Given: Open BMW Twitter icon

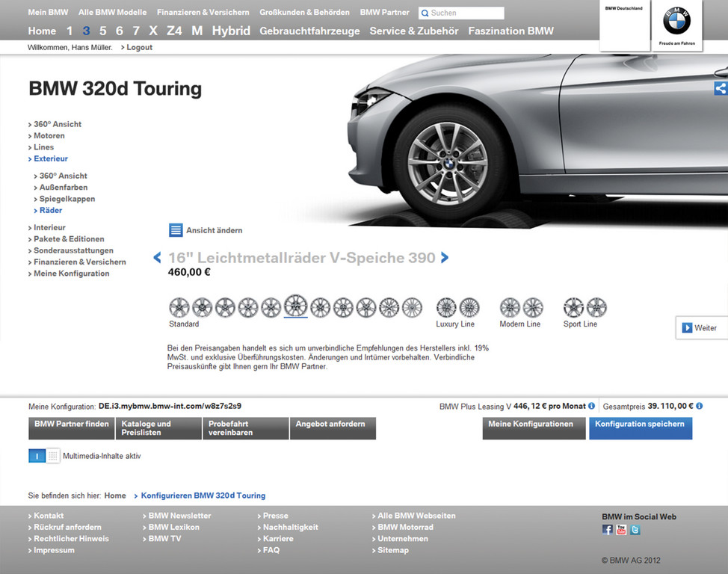Looking at the screenshot, I should (635, 529).
